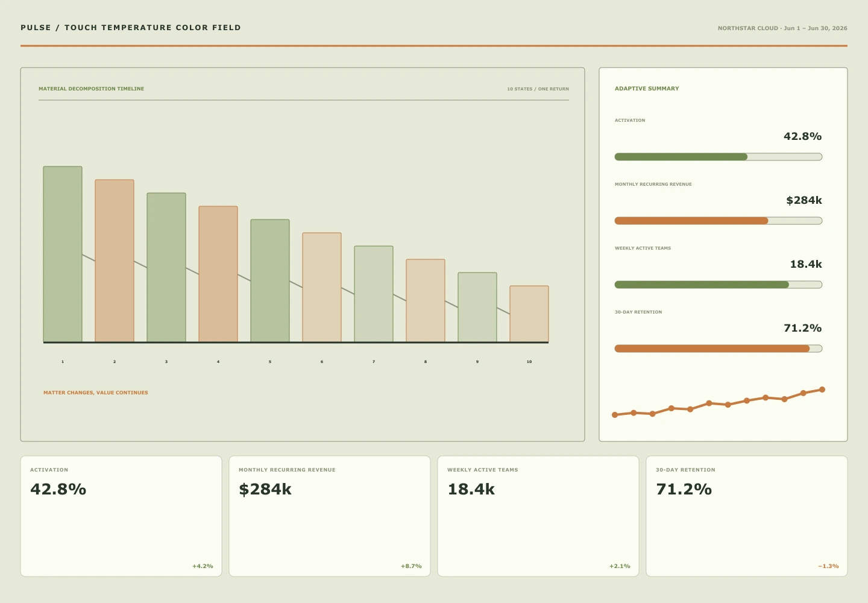Image resolution: width=868 pixels, height=603 pixels.
Task: Click the first point on the sparkline
Action: click(x=615, y=415)
